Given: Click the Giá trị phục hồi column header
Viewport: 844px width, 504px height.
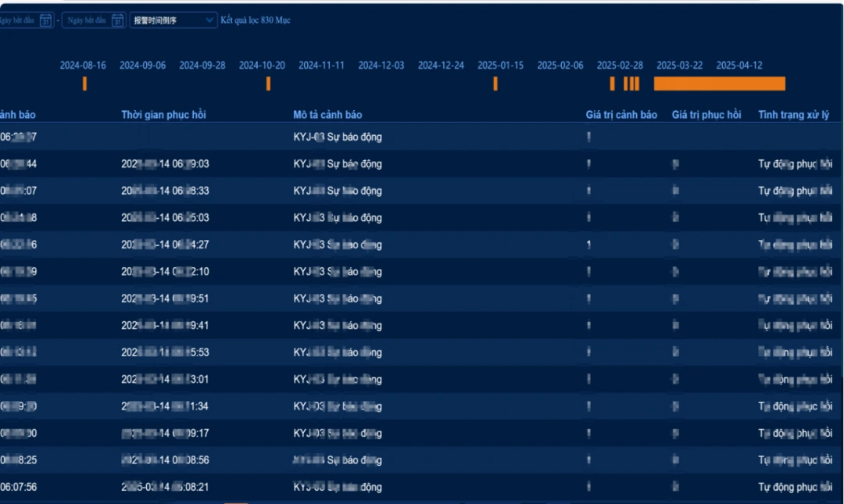Looking at the screenshot, I should coord(706,115).
